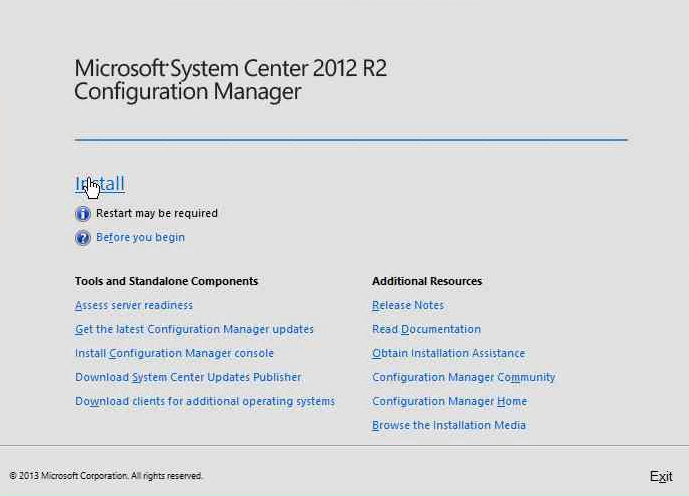Click the blue info icon beside Restart notice
This screenshot has height=496, width=689.
(83, 214)
